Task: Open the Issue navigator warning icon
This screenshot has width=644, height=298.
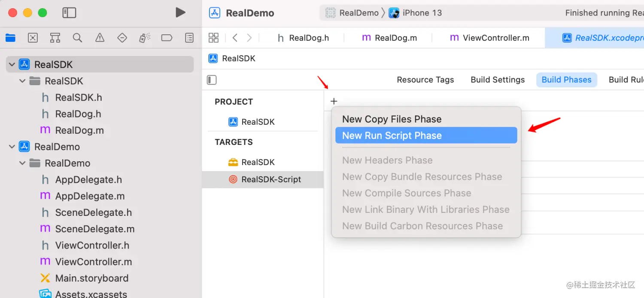Action: [x=100, y=38]
